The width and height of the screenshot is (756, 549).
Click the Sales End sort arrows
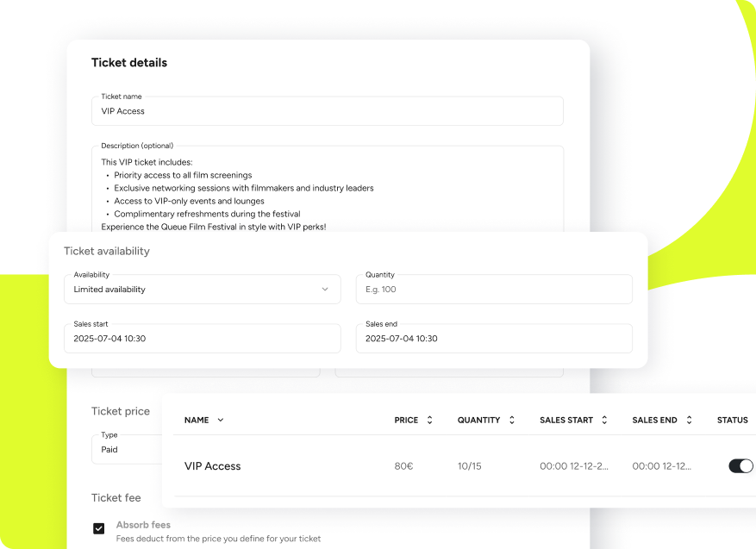689,420
